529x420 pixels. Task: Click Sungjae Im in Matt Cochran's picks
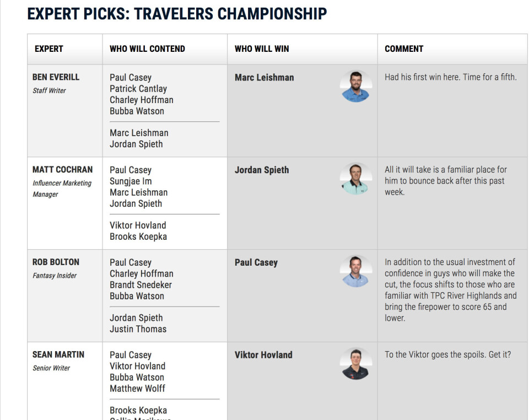(131, 181)
